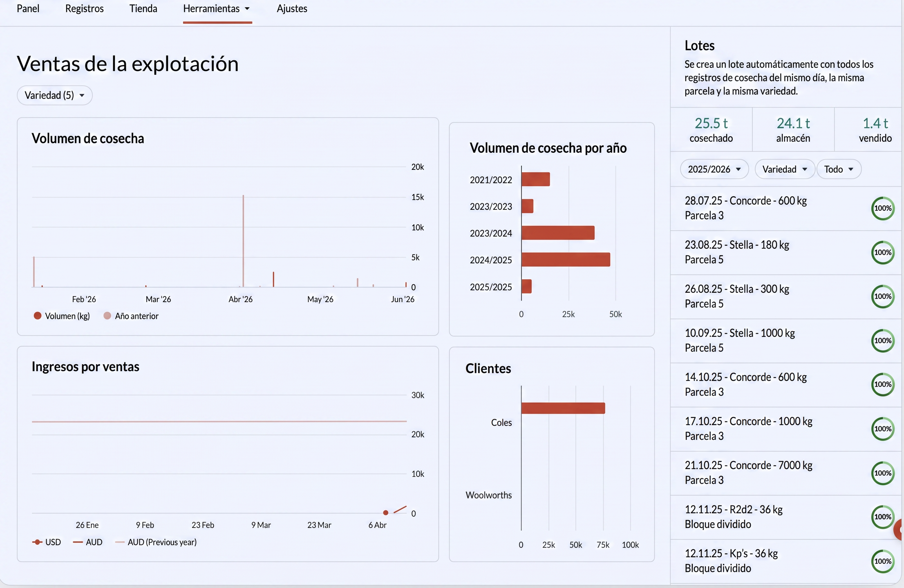Open lot 23.08.25 - Stella - 180 kg
Image resolution: width=904 pixels, height=588 pixels.
tap(786, 252)
